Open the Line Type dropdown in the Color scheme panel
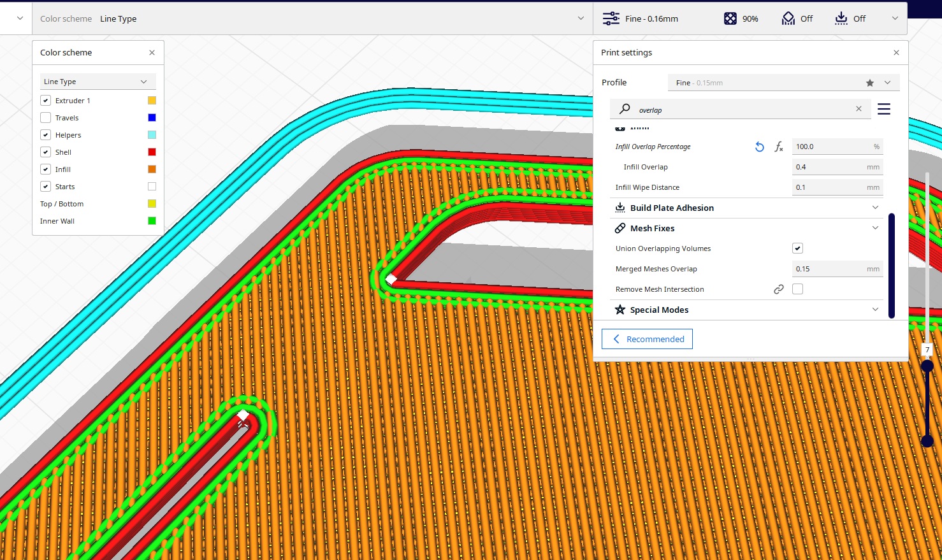Screen dimensions: 942x560 coord(98,82)
